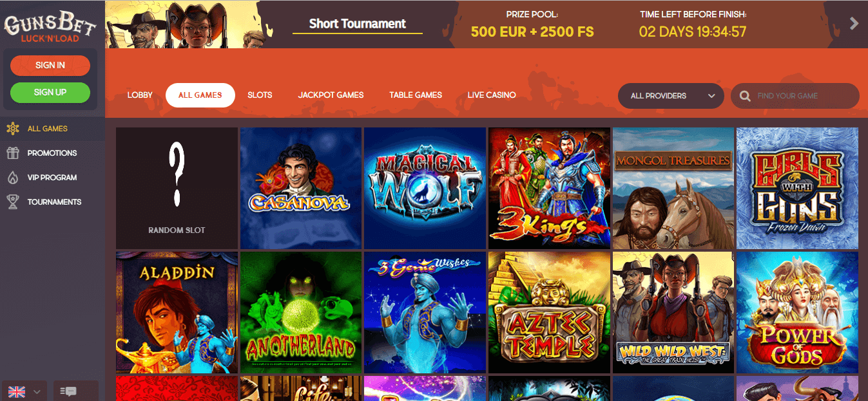Click the VIP Program flame icon
The image size is (868, 401).
click(x=13, y=178)
